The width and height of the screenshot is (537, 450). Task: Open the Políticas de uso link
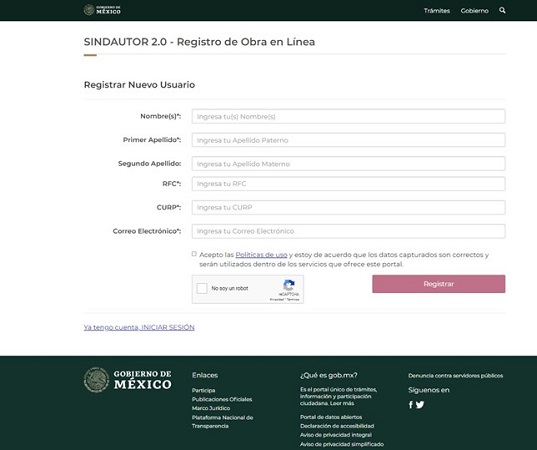click(x=261, y=255)
